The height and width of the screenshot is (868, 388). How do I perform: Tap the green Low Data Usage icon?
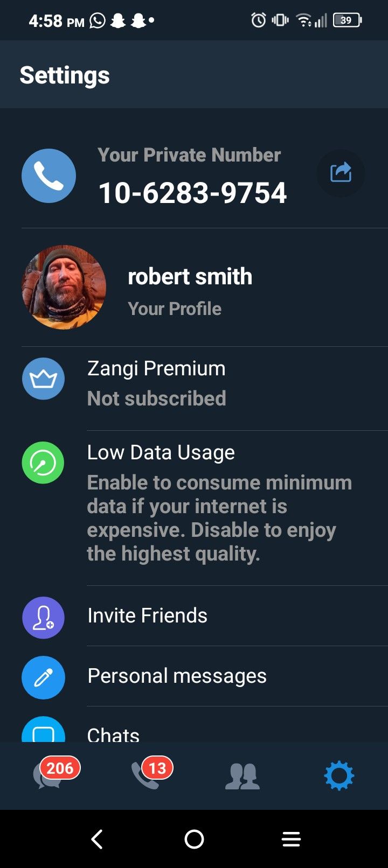coord(43,463)
